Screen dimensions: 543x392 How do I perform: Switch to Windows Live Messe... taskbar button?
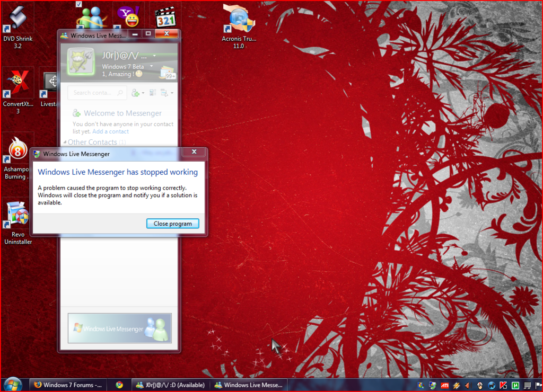pos(249,385)
